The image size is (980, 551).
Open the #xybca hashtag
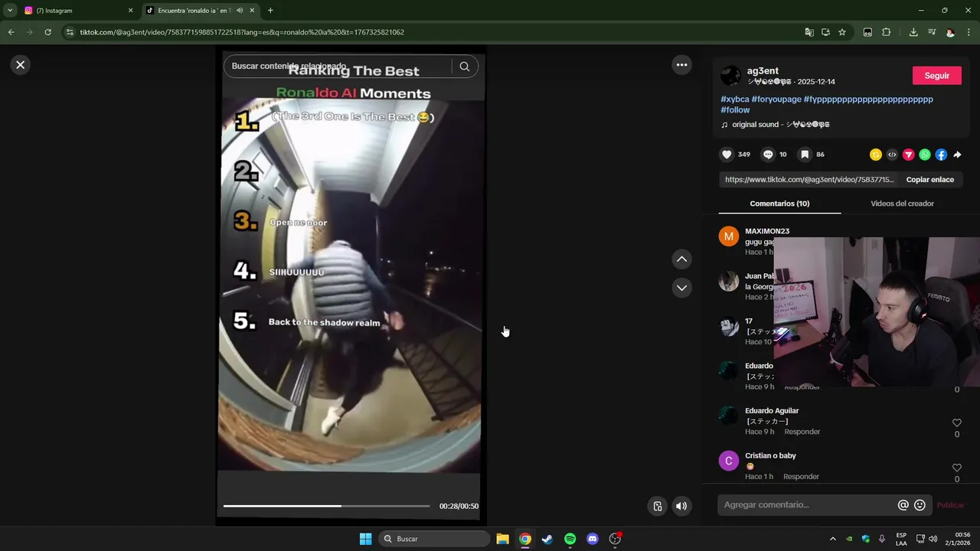click(x=734, y=99)
